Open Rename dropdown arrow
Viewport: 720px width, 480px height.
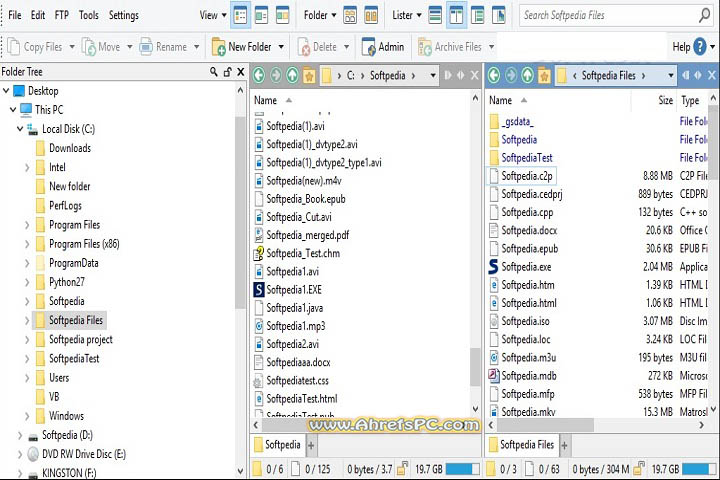coord(197,47)
